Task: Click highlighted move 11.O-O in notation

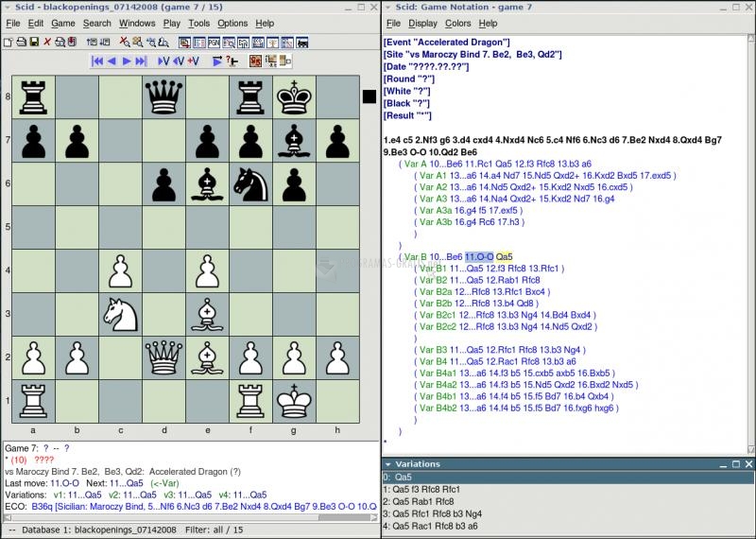Action: click(x=479, y=256)
